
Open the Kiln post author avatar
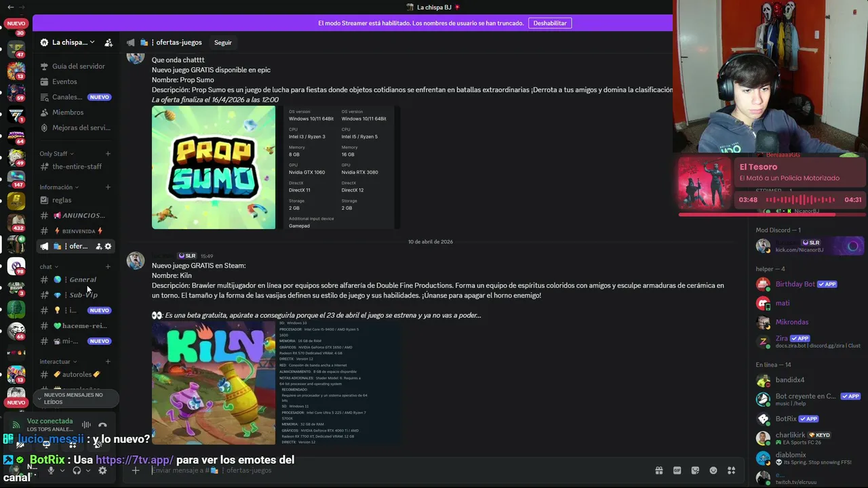pyautogui.click(x=136, y=261)
